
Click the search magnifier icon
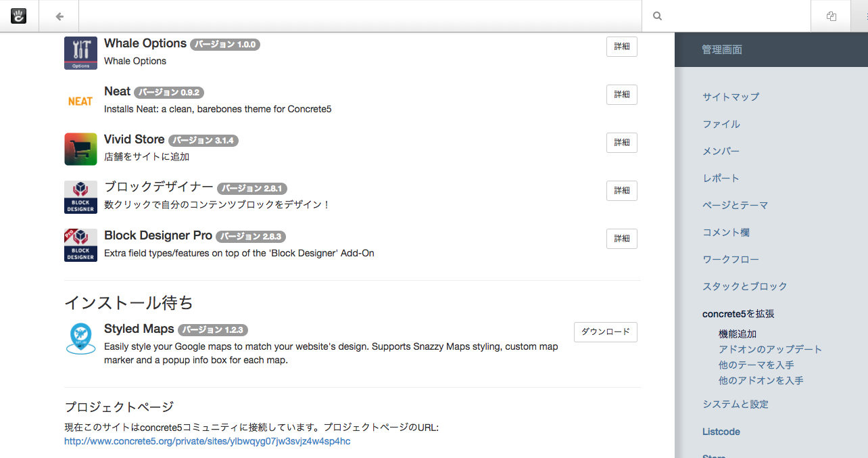tap(657, 16)
